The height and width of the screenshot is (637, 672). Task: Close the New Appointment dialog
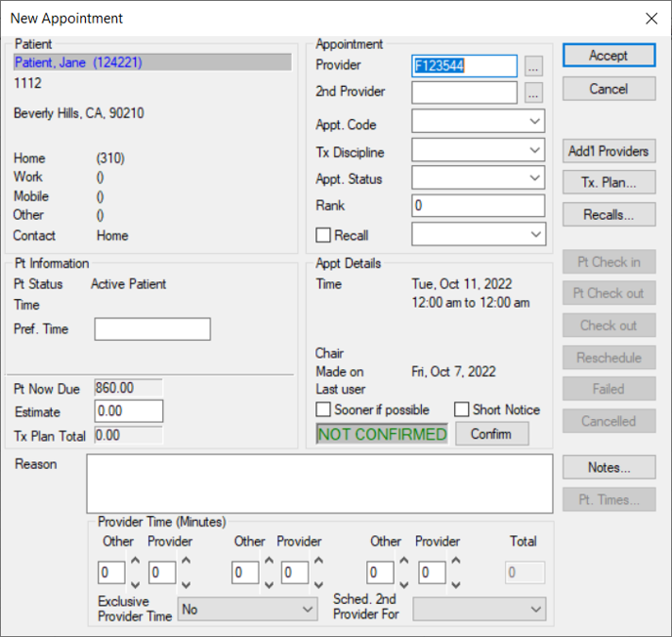[x=651, y=18]
